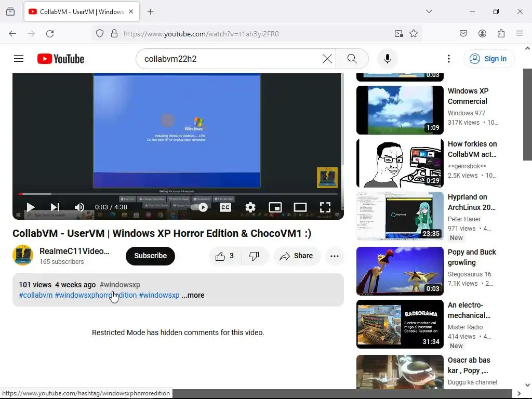This screenshot has width=532, height=399.
Task: Open Firefox View button
Action: tap(10, 11)
